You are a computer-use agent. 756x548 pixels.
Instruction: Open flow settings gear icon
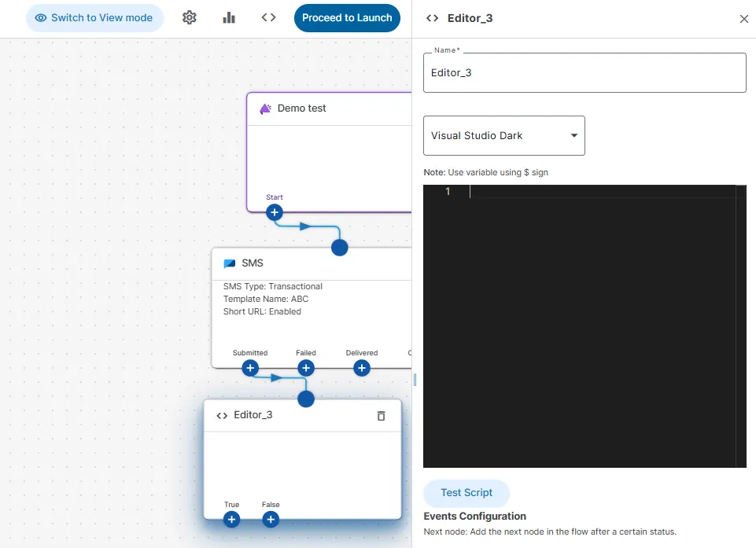pyautogui.click(x=190, y=18)
